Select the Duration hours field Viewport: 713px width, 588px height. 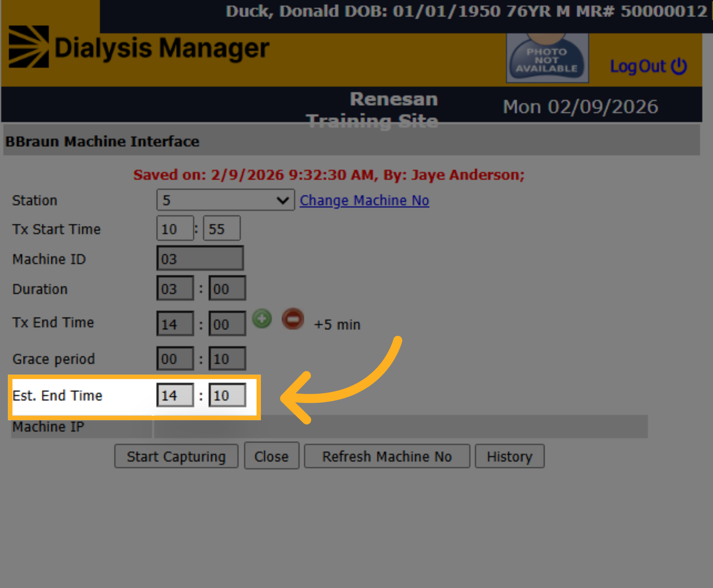coord(175,288)
